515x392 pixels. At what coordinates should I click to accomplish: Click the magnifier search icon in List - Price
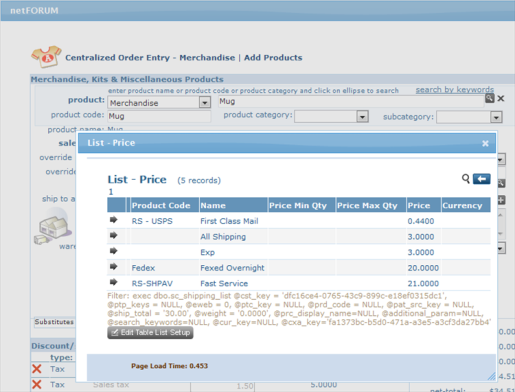pos(466,179)
